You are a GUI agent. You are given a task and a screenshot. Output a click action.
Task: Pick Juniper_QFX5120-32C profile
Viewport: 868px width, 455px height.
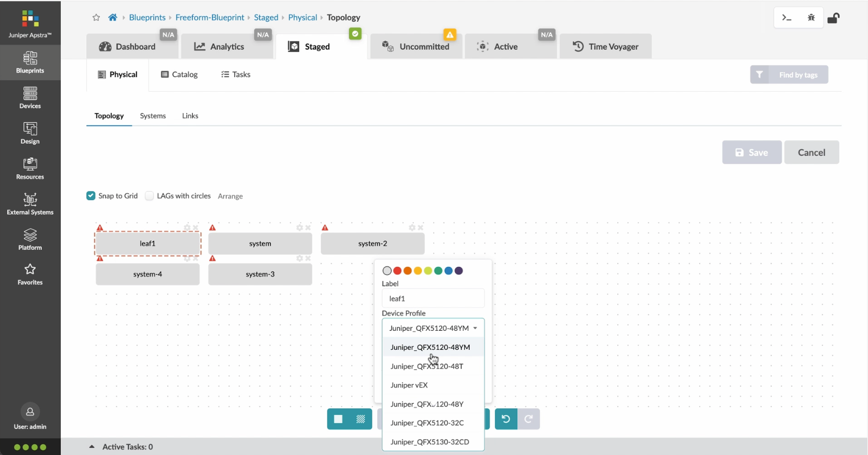(x=433, y=422)
